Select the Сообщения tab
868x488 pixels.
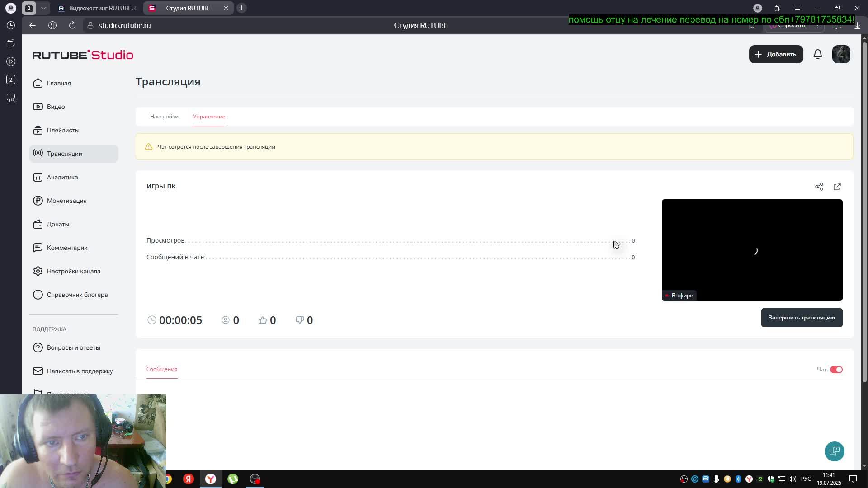[x=162, y=369]
